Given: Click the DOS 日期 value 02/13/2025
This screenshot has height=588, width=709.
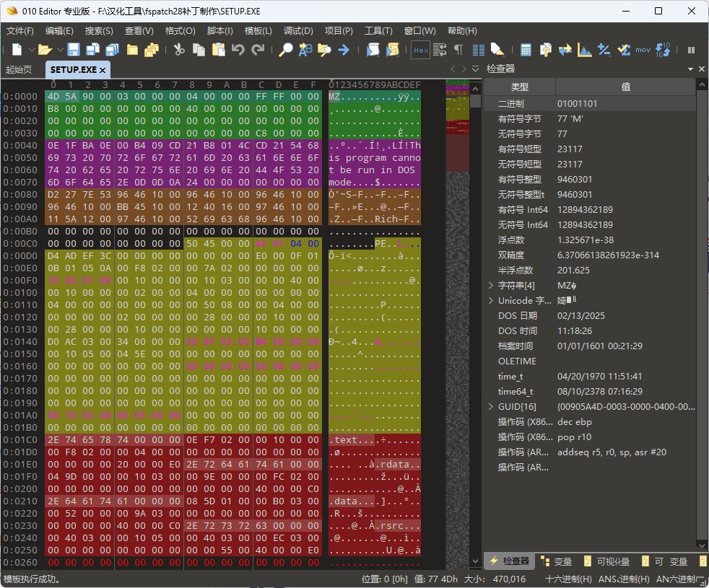Looking at the screenshot, I should [x=580, y=315].
